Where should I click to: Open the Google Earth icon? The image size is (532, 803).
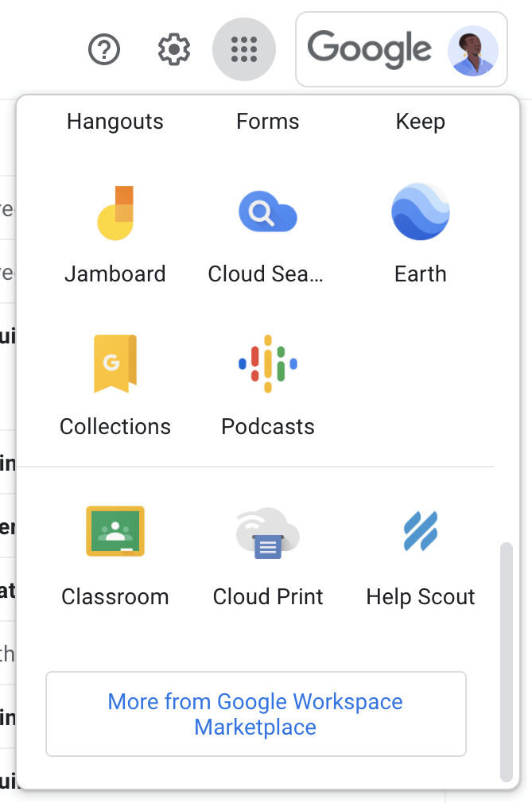(421, 211)
